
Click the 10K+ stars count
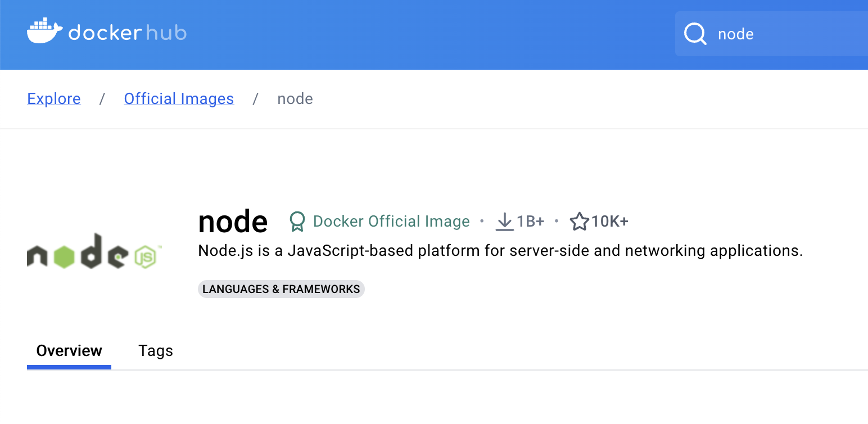[x=610, y=222]
